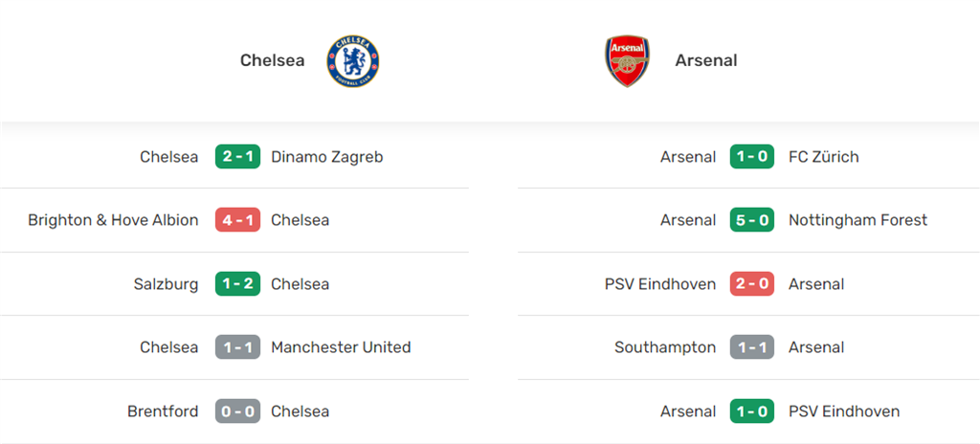This screenshot has width=980, height=444.
Task: Select the FC Zürich team name
Action: point(824,157)
